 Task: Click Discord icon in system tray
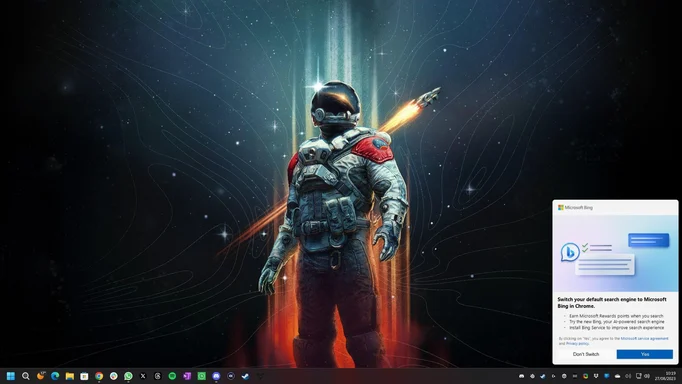tap(522, 376)
